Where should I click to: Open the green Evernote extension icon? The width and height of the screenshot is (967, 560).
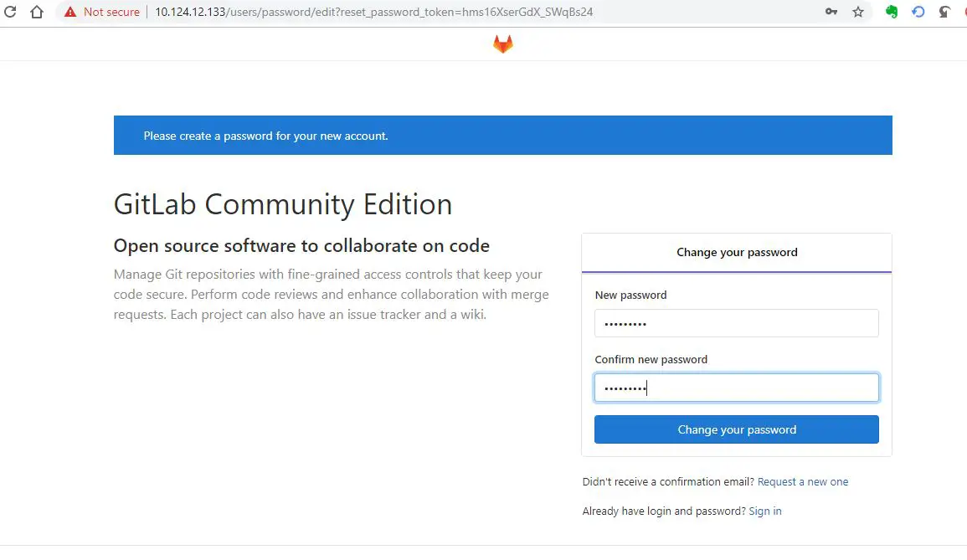coord(892,13)
